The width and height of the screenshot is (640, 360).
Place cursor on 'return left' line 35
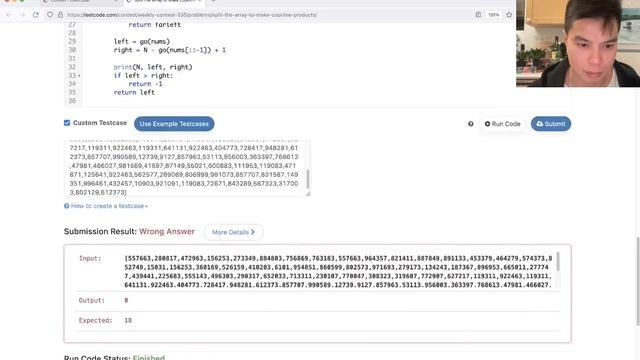134,92
